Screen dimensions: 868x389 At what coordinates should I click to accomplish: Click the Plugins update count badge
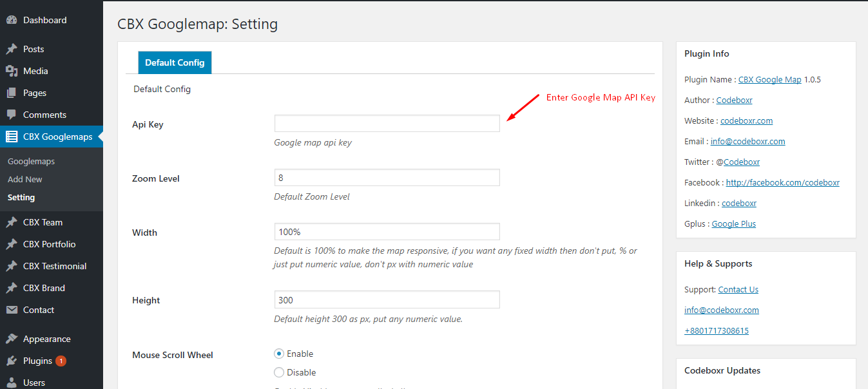point(61,361)
